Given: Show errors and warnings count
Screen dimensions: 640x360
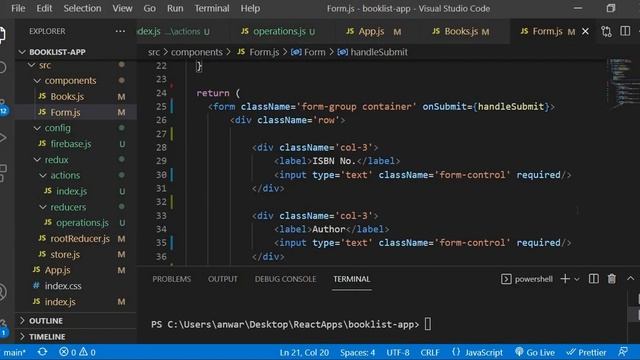Looking at the screenshot, I should (77, 352).
